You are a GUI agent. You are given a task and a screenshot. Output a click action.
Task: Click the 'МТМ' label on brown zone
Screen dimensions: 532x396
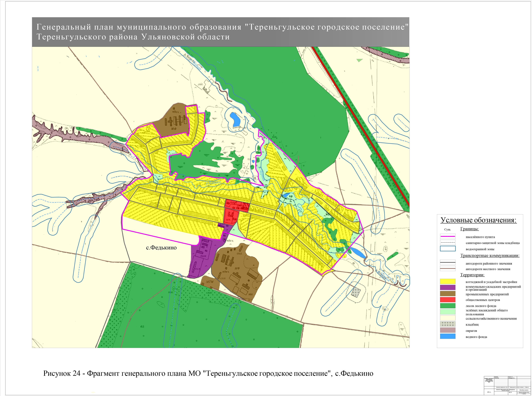210,282
